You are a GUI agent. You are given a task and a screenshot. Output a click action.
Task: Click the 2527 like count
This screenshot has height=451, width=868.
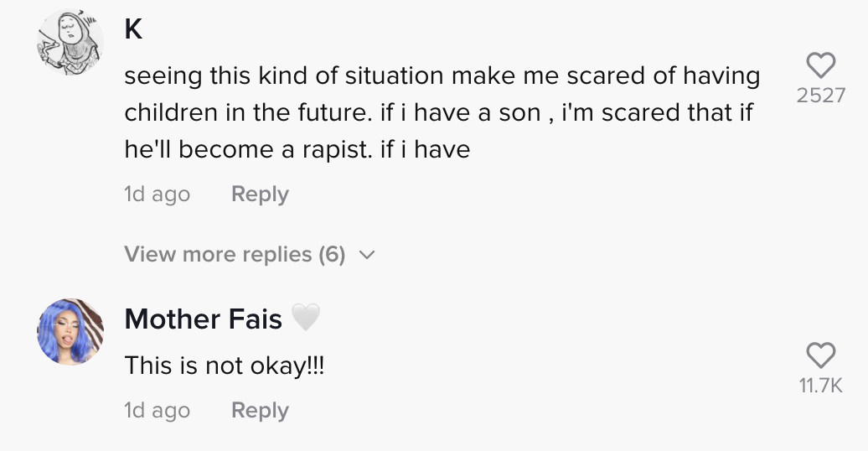[x=820, y=96]
